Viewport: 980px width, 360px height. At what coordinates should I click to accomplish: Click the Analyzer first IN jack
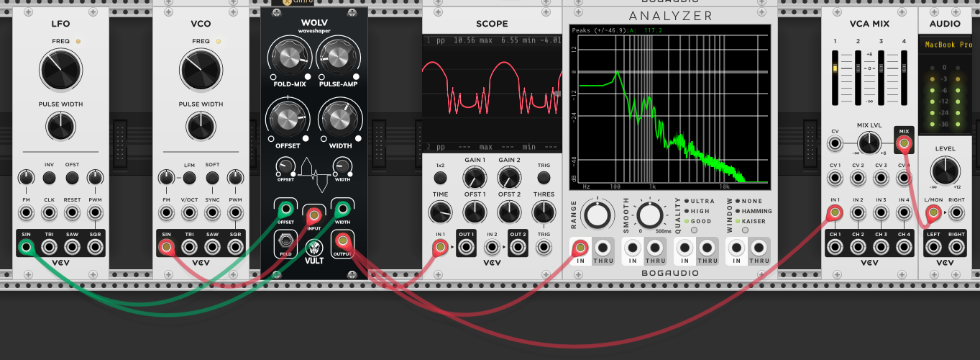pos(580,247)
